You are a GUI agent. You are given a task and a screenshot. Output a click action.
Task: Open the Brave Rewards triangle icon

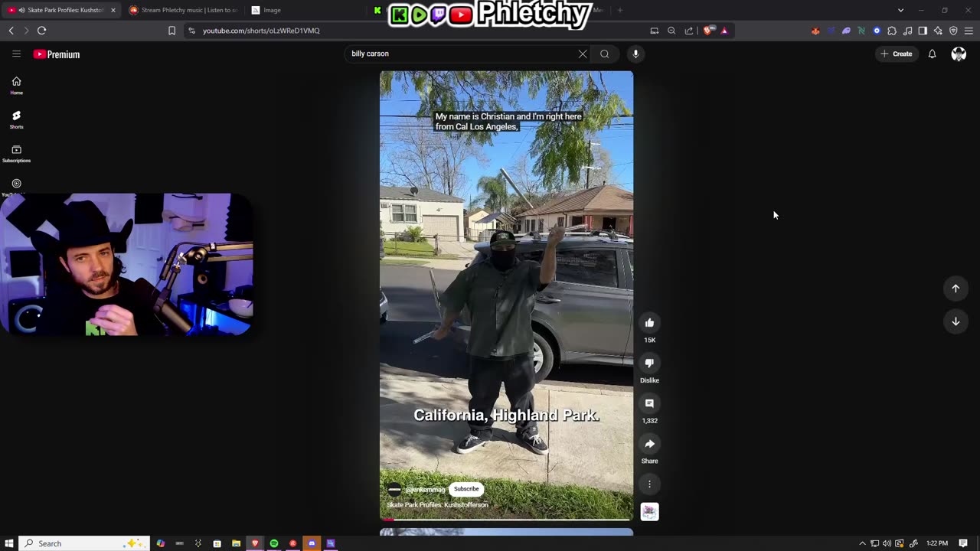coord(724,31)
